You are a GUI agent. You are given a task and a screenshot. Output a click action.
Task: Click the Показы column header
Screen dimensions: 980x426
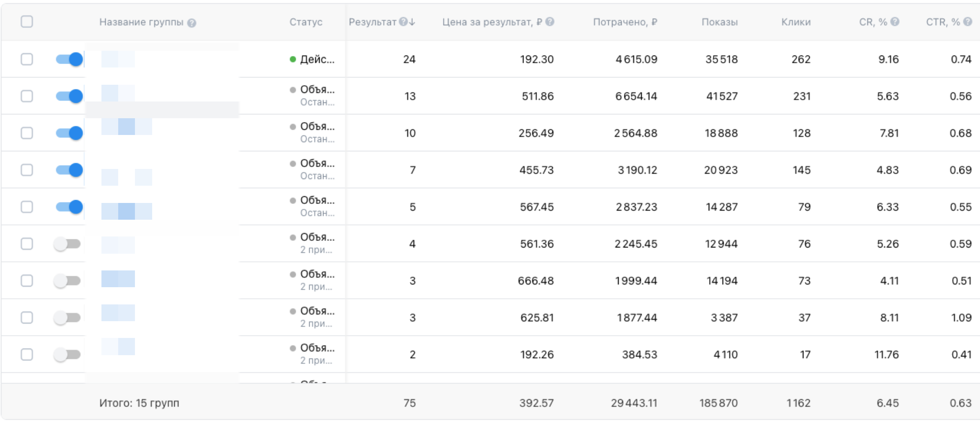click(x=719, y=22)
